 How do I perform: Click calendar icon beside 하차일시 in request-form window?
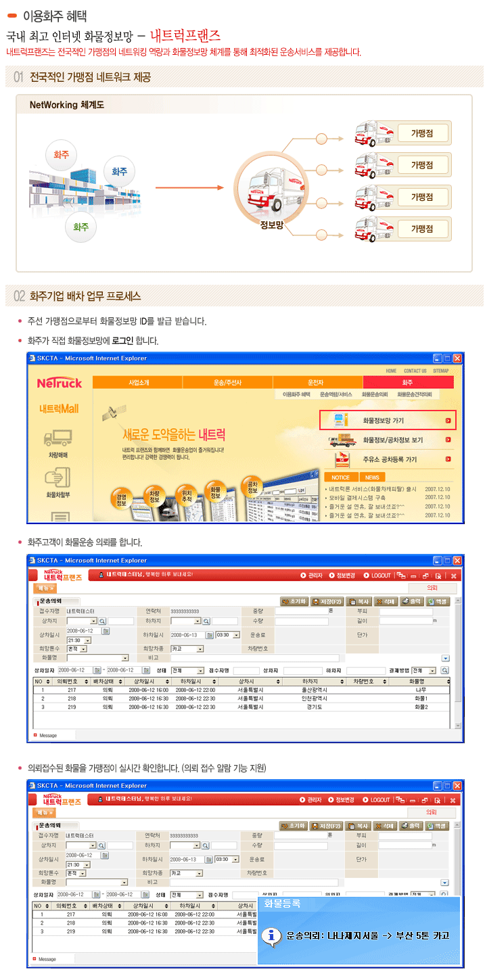[x=209, y=635]
